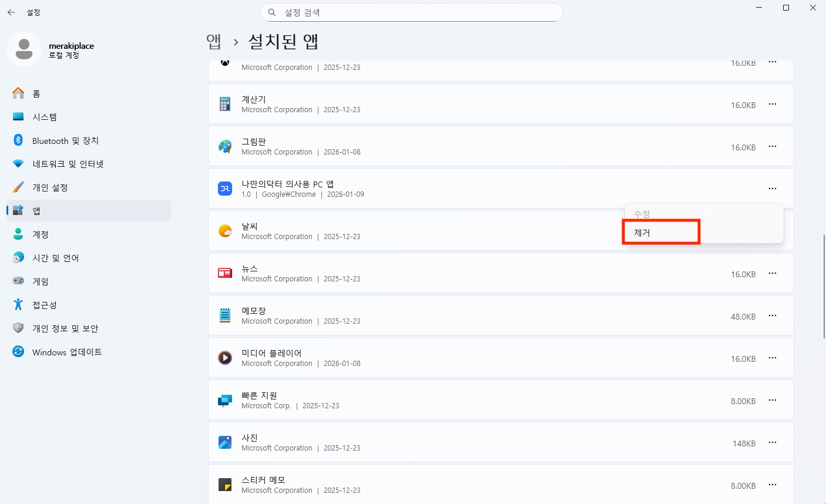Open more options for 메모장

click(773, 315)
